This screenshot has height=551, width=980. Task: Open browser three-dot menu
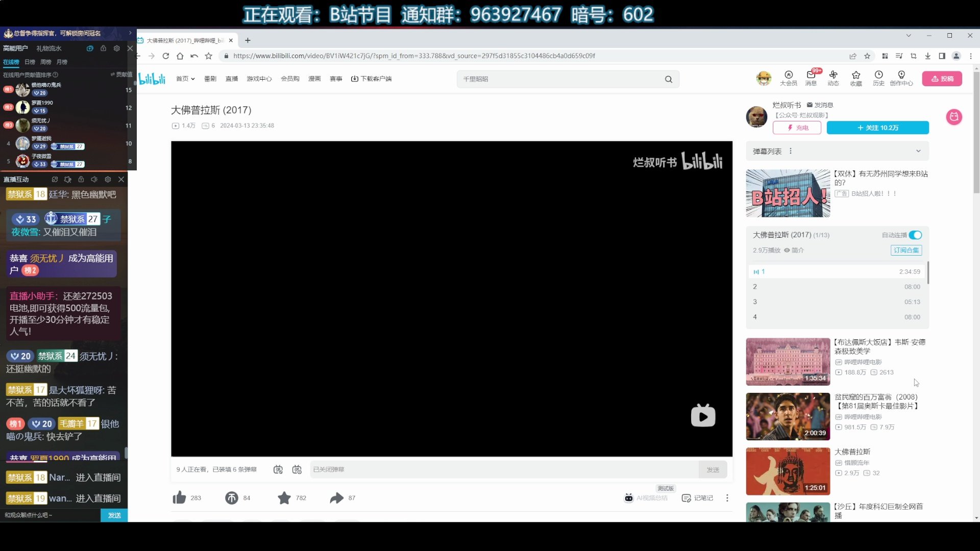tap(971, 56)
